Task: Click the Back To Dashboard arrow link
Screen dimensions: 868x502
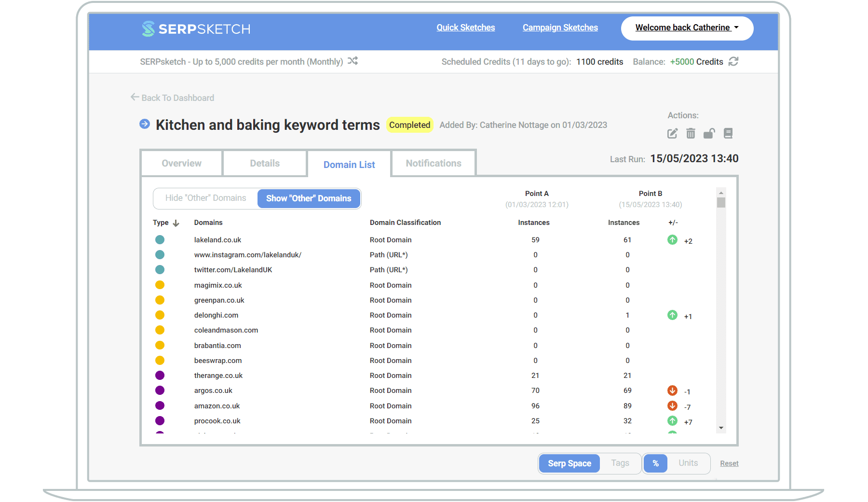Action: [x=172, y=98]
